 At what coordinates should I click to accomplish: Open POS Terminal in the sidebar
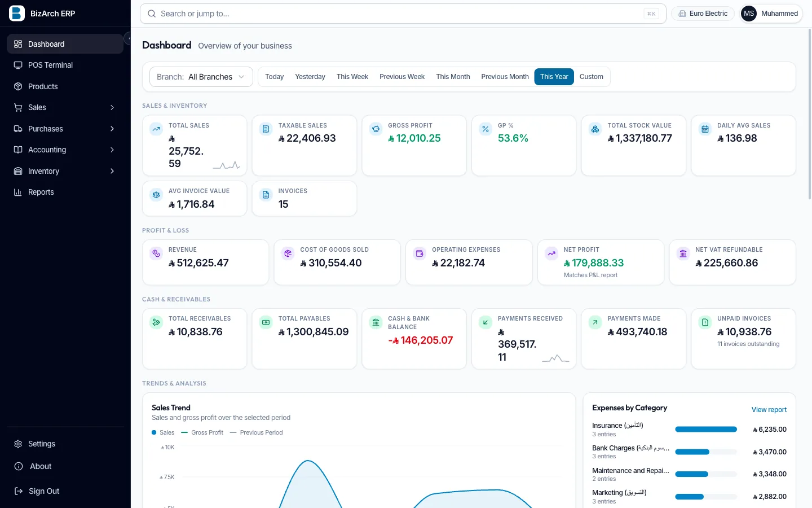65,65
